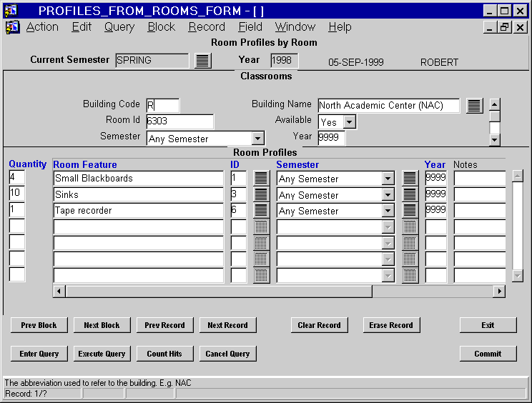
Task: Open list of values for Current Semester
Action: 203,61
